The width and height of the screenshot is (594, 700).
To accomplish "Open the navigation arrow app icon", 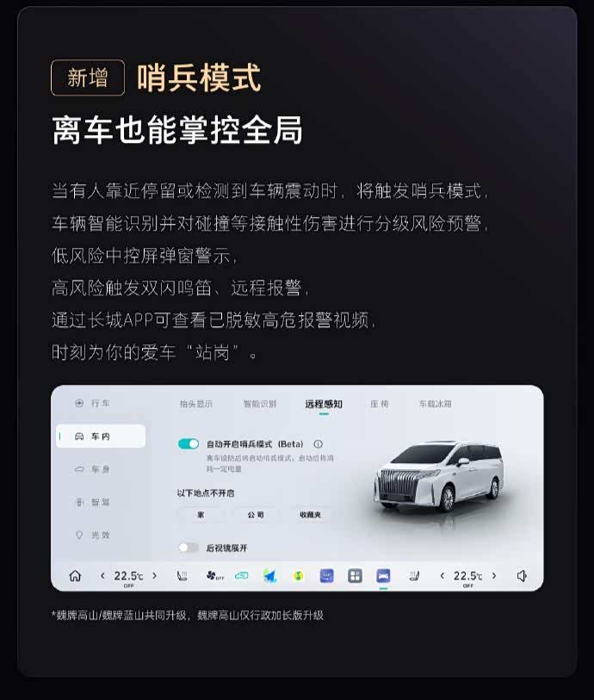I will click(x=270, y=576).
